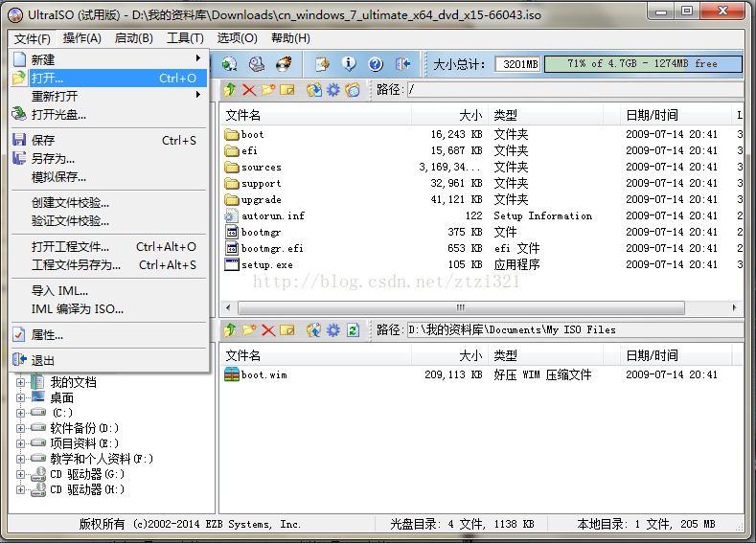The width and height of the screenshot is (756, 543).
Task: Open the 操作(A) menu
Action: [82, 38]
